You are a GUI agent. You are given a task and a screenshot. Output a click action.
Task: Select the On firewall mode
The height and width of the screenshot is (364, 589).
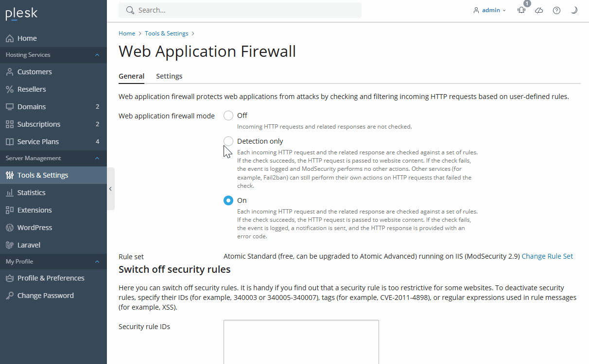pos(228,200)
